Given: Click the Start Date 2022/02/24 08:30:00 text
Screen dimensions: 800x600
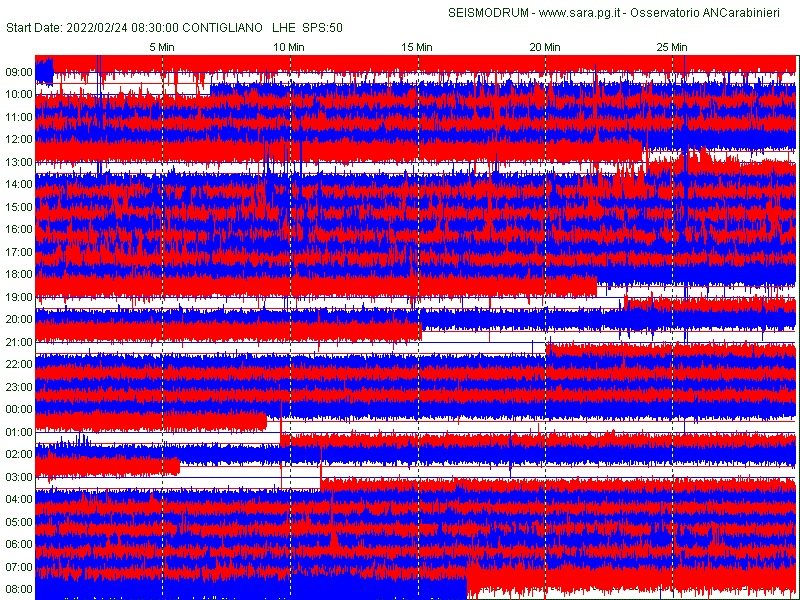Looking at the screenshot, I should (92, 28).
